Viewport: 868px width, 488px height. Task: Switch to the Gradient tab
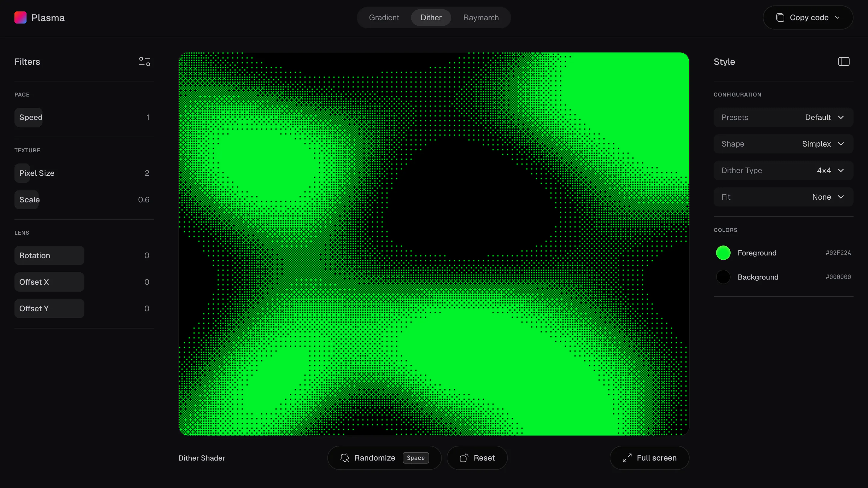pos(384,17)
